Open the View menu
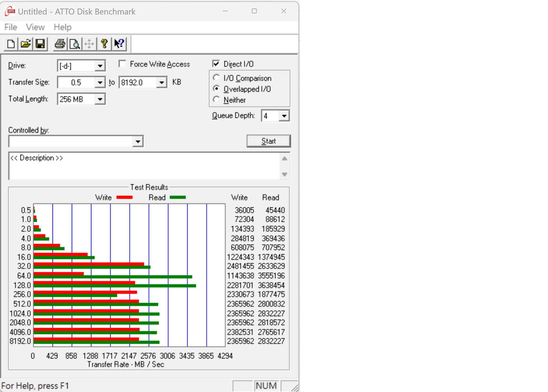This screenshot has width=548, height=392. (x=35, y=27)
